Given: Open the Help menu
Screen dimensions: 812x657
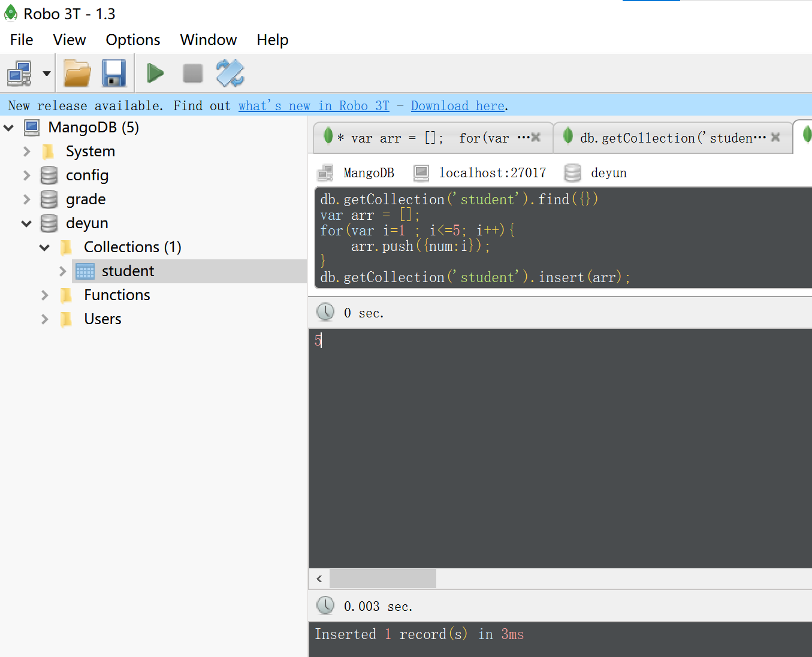Looking at the screenshot, I should [273, 40].
